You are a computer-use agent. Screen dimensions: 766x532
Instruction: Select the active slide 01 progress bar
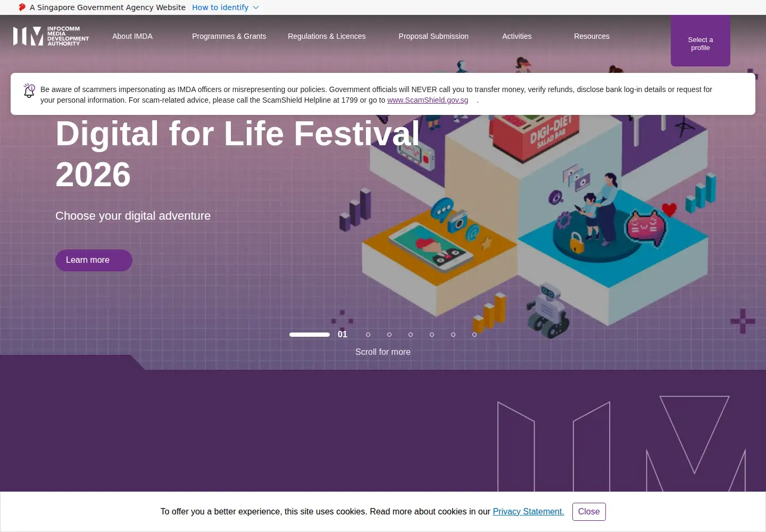(x=310, y=335)
